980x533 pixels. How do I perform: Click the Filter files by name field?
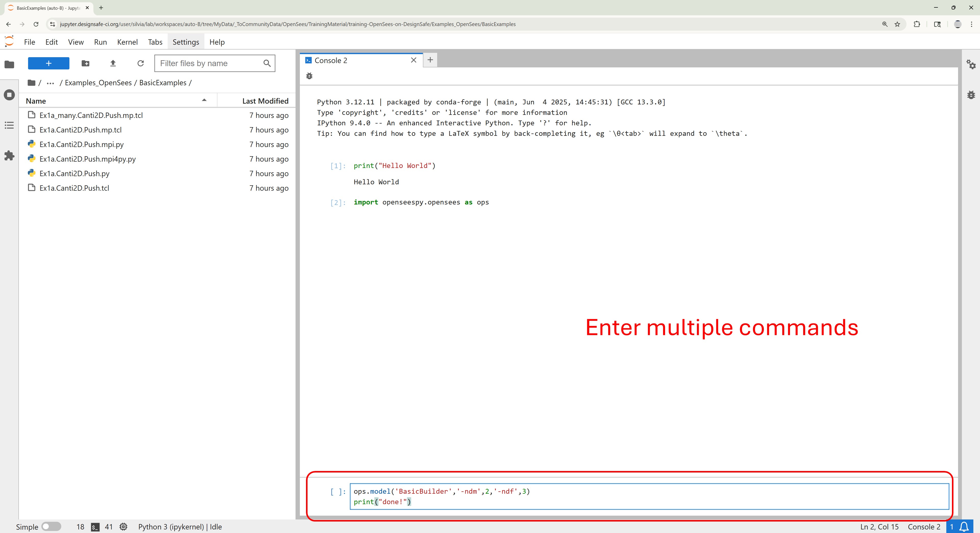pos(209,63)
